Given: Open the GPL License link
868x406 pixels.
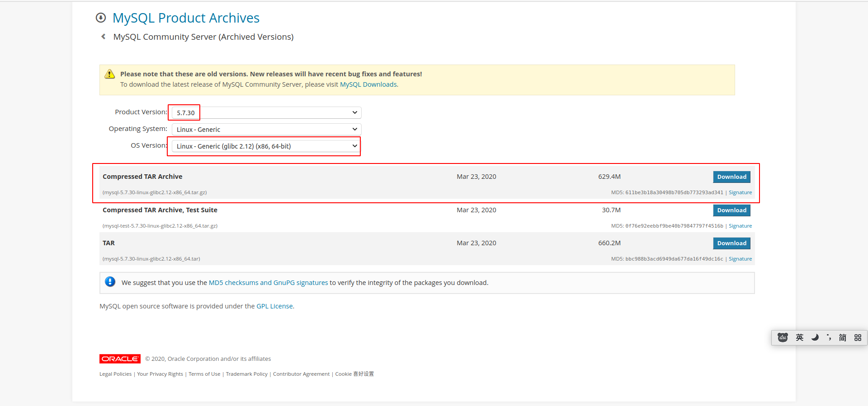Looking at the screenshot, I should [274, 306].
